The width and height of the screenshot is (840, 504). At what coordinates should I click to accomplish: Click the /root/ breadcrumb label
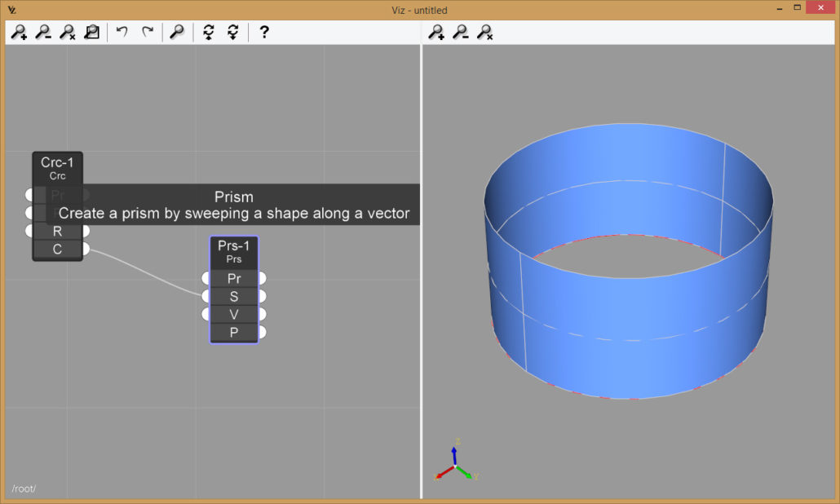(24, 488)
